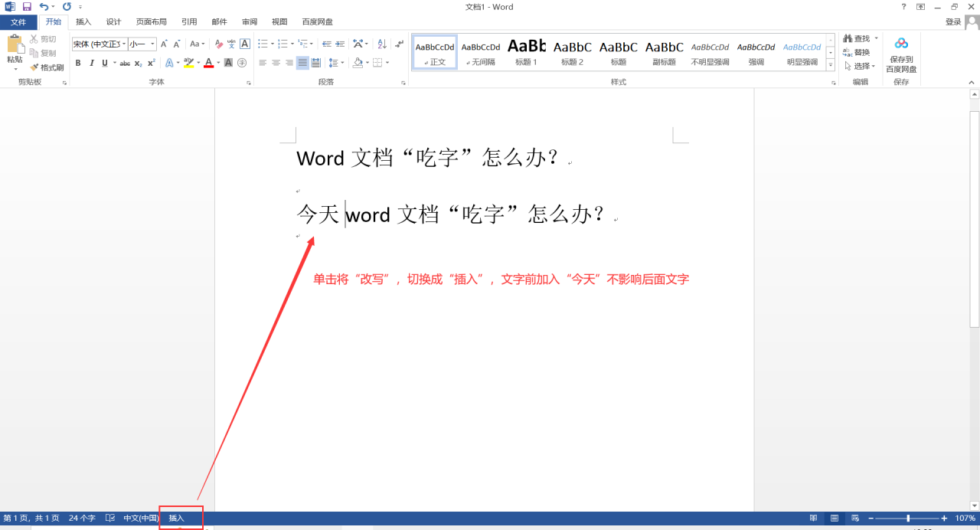Click the Decrease Indent icon
980x530 pixels.
coord(327,44)
